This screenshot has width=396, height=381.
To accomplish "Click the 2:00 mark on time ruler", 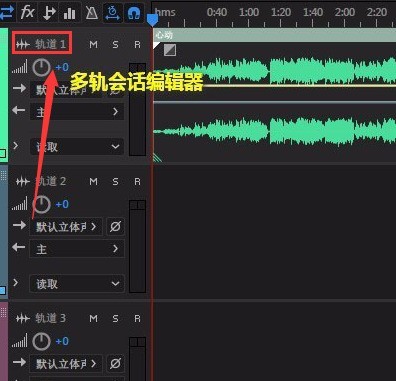I will click(345, 12).
